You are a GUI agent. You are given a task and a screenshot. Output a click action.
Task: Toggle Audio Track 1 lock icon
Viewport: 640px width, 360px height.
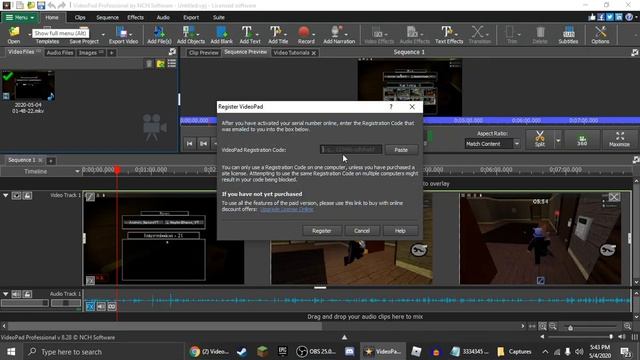pyautogui.click(x=27, y=294)
